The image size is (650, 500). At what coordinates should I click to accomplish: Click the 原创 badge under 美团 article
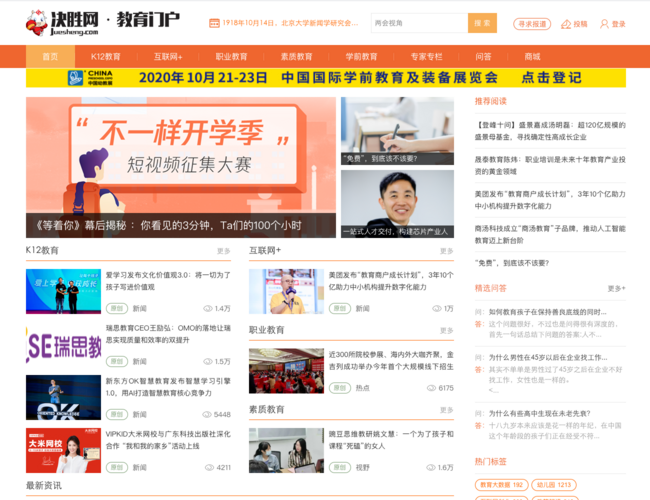tap(340, 308)
